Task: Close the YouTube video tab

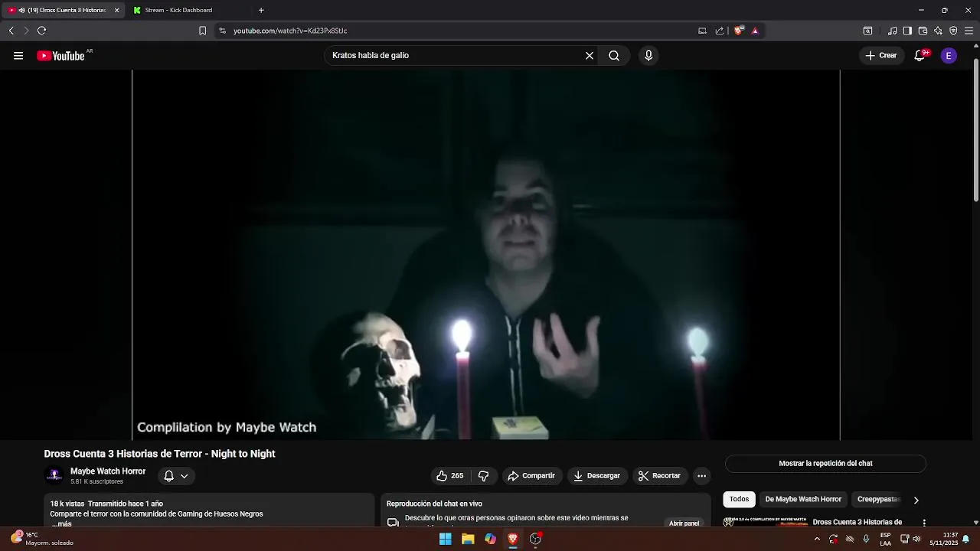Action: click(117, 10)
